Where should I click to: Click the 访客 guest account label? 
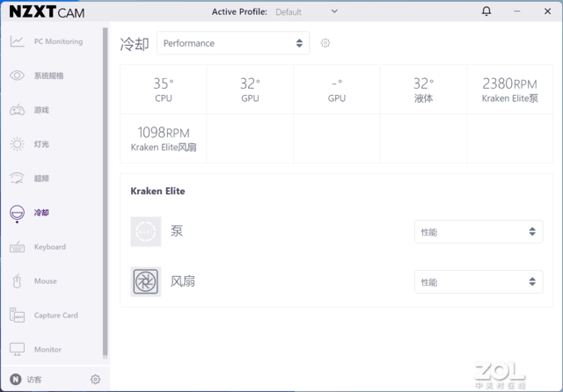pyautogui.click(x=34, y=380)
